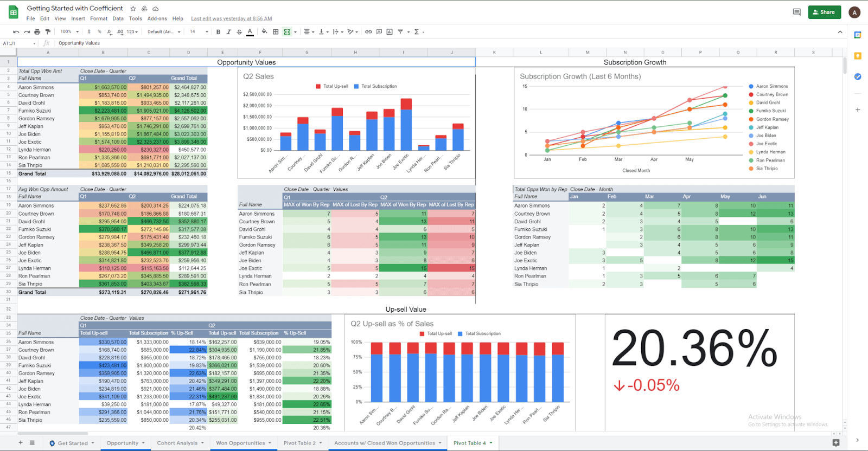Activate the paint format tool
This screenshot has height=451, width=868.
coord(48,32)
